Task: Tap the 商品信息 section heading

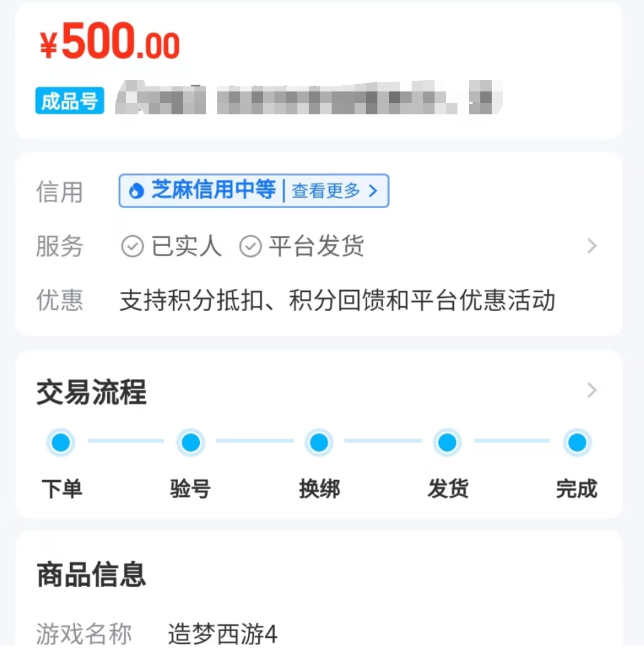Action: click(91, 574)
